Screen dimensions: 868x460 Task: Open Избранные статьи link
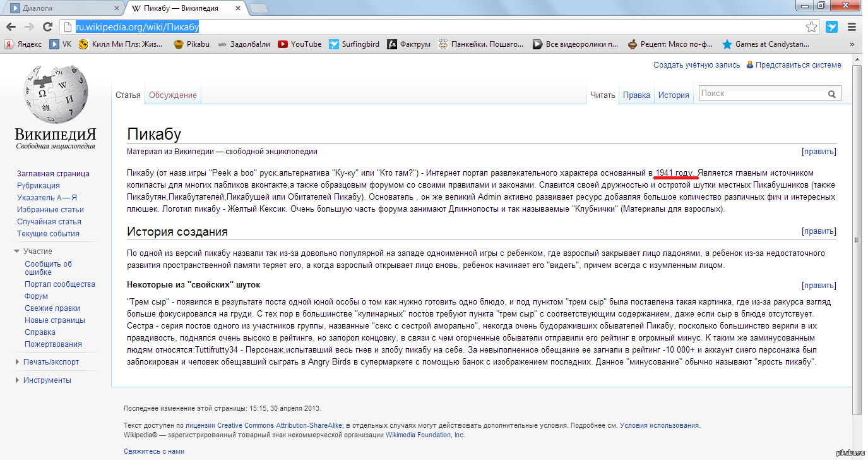point(51,210)
